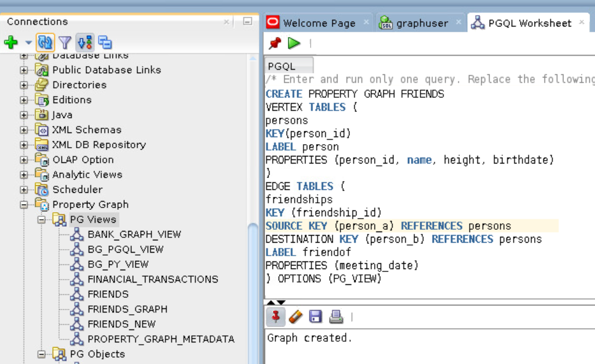Switch to the Welcome Page tab
The image size is (595, 364).
(x=319, y=23)
